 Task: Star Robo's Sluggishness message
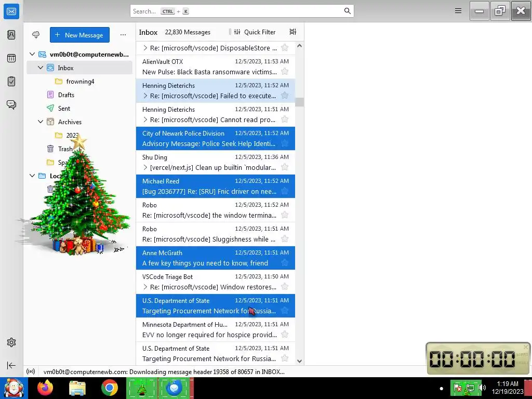point(285,239)
